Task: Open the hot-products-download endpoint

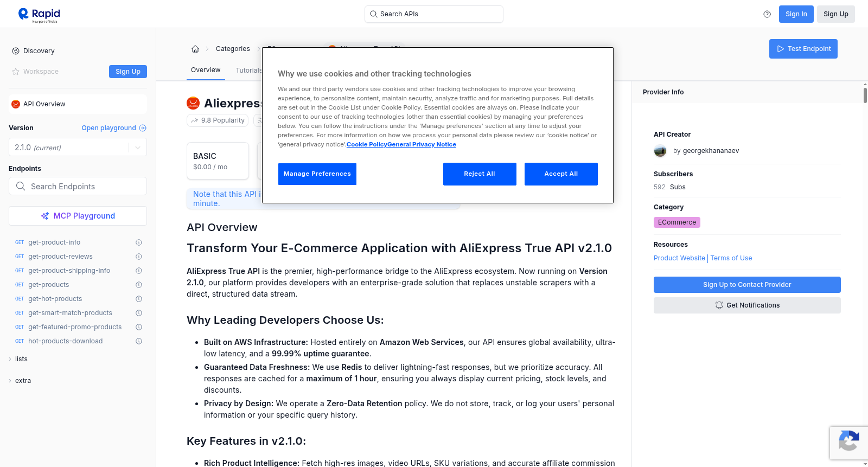Action: click(65, 341)
